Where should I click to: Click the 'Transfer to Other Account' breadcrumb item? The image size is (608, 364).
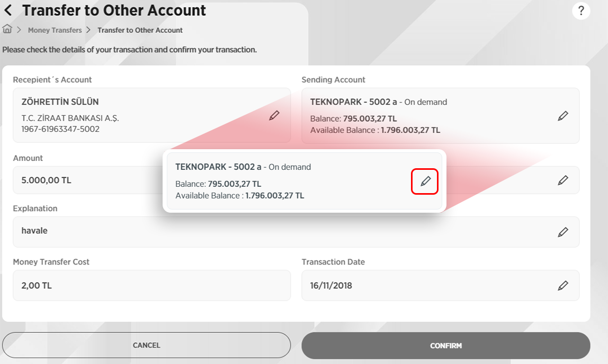(140, 30)
